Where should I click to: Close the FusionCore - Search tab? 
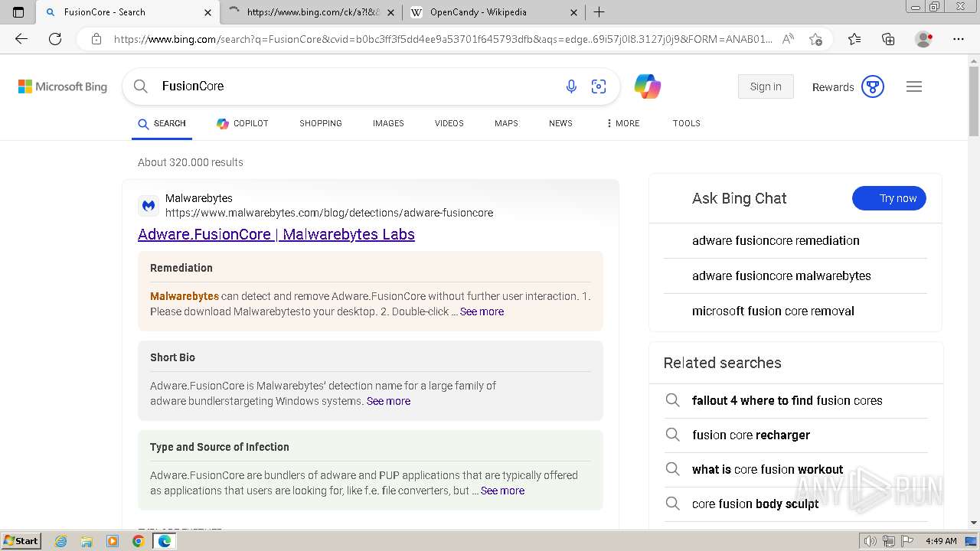[207, 12]
